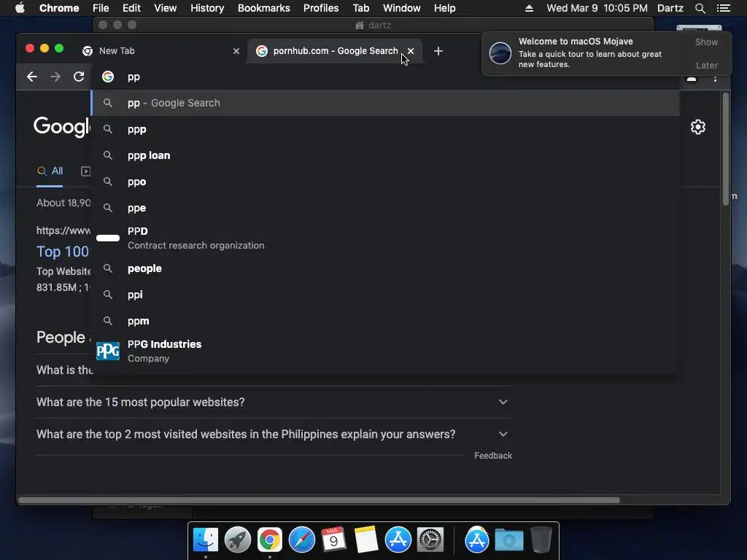The width and height of the screenshot is (747, 560).
Task: Select PPG Industries Company suggestion
Action: coord(385,351)
